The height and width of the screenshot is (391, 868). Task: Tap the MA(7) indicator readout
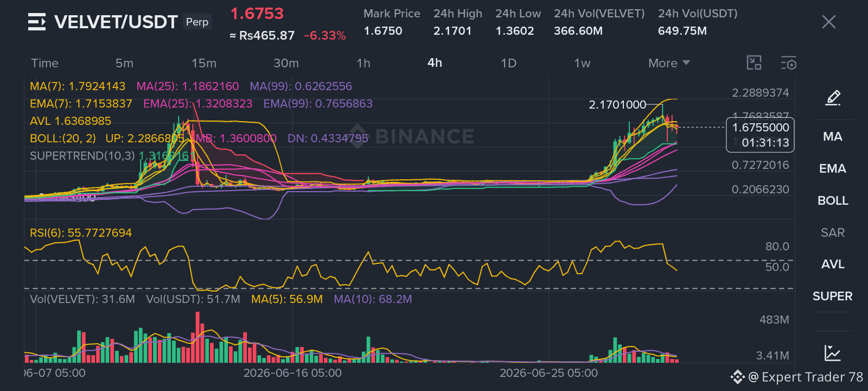pos(78,86)
